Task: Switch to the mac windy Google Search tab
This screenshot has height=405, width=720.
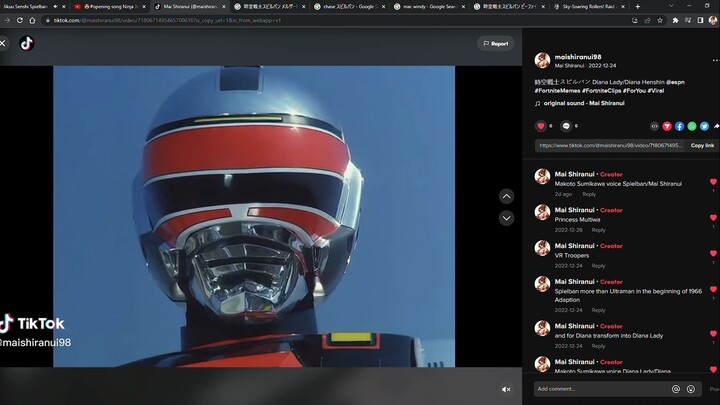Action: point(429,6)
